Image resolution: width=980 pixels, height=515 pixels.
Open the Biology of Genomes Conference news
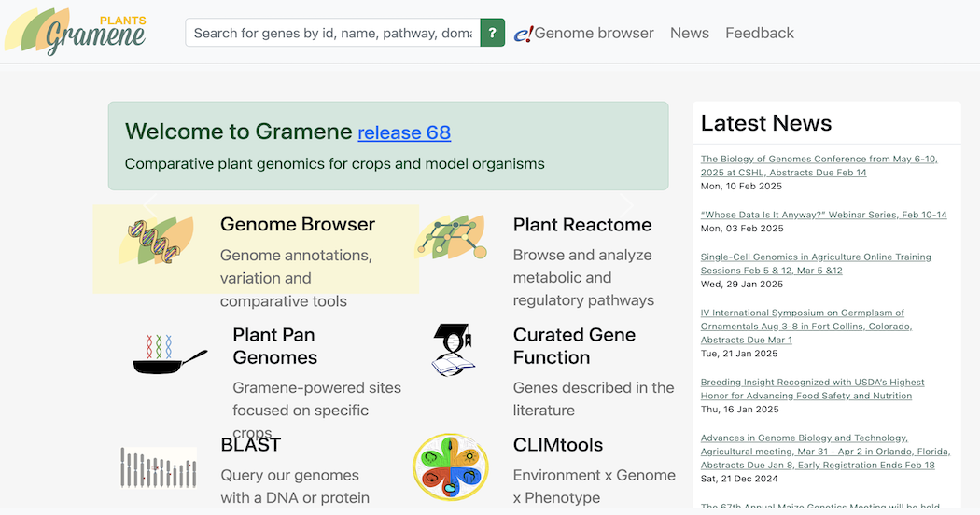pos(819,166)
